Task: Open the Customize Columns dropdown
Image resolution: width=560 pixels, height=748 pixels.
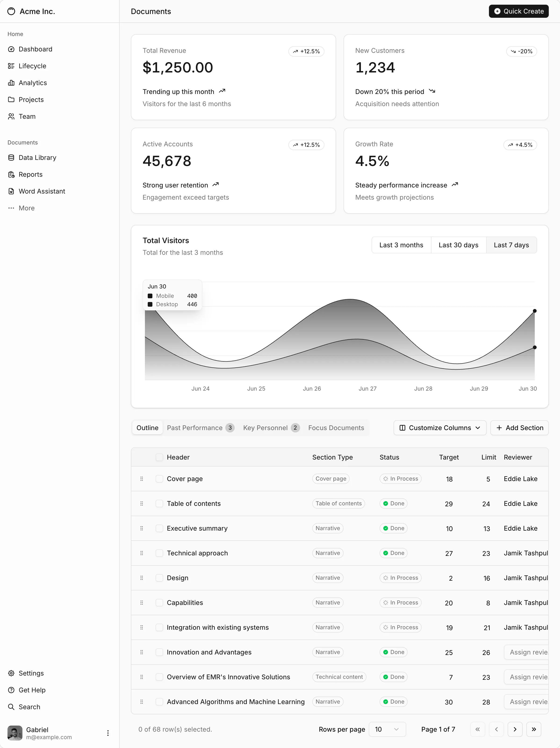Action: point(440,428)
